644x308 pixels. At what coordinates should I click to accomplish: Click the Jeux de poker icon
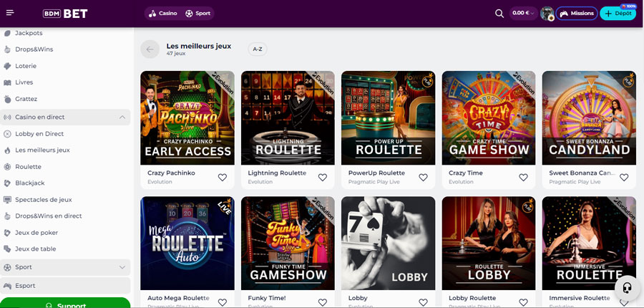tap(7, 232)
